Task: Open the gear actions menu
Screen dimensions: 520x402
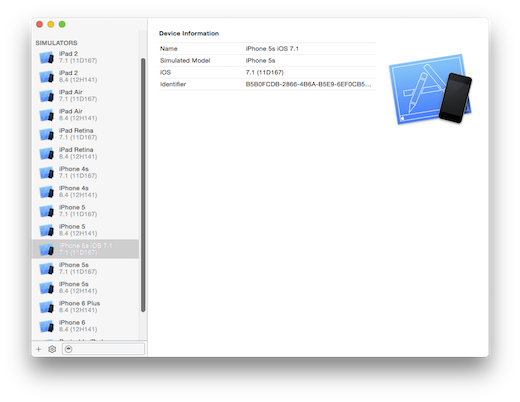Action: (x=52, y=349)
